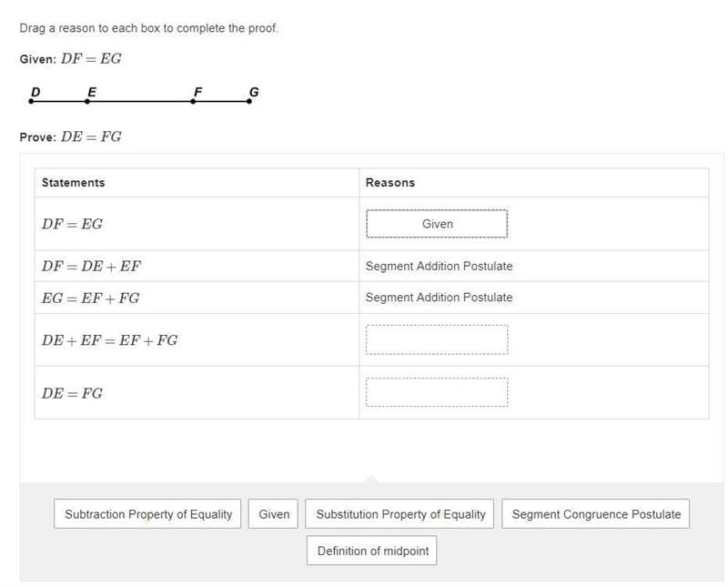Click the Statements column header

(74, 183)
